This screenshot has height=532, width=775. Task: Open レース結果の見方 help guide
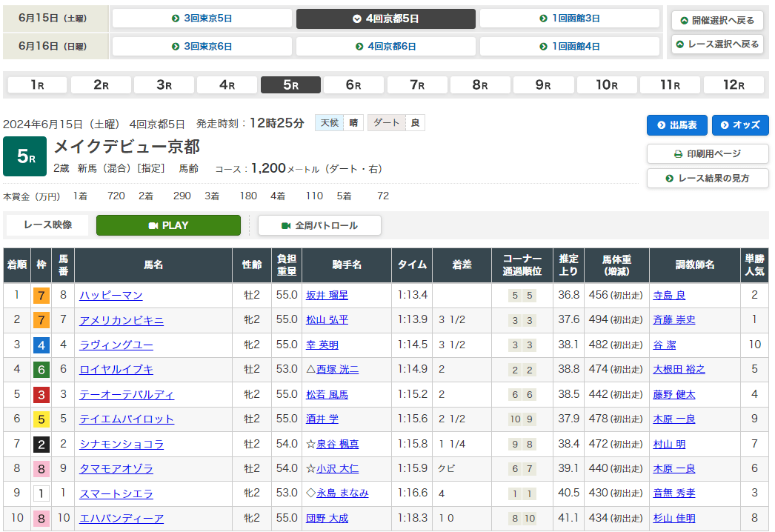tap(708, 179)
